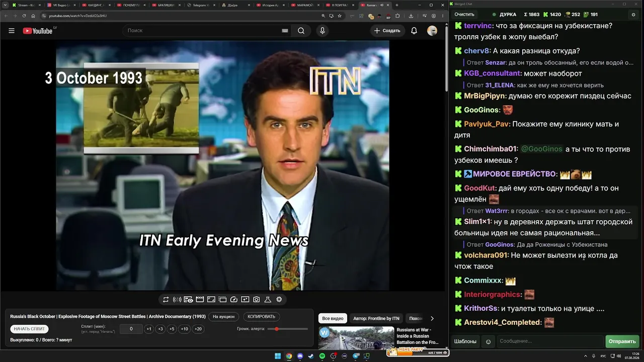
Task: Open the 'Russians at War' video thumbnail
Action: (x=356, y=338)
